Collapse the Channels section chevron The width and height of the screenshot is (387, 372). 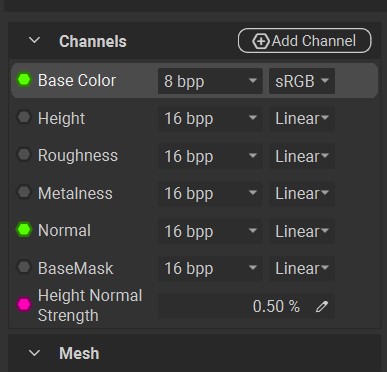coord(34,40)
